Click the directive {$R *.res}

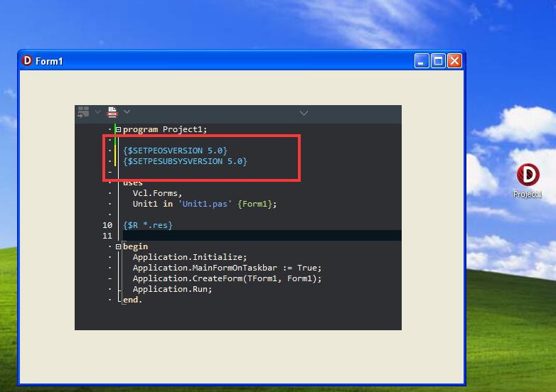pyautogui.click(x=148, y=225)
